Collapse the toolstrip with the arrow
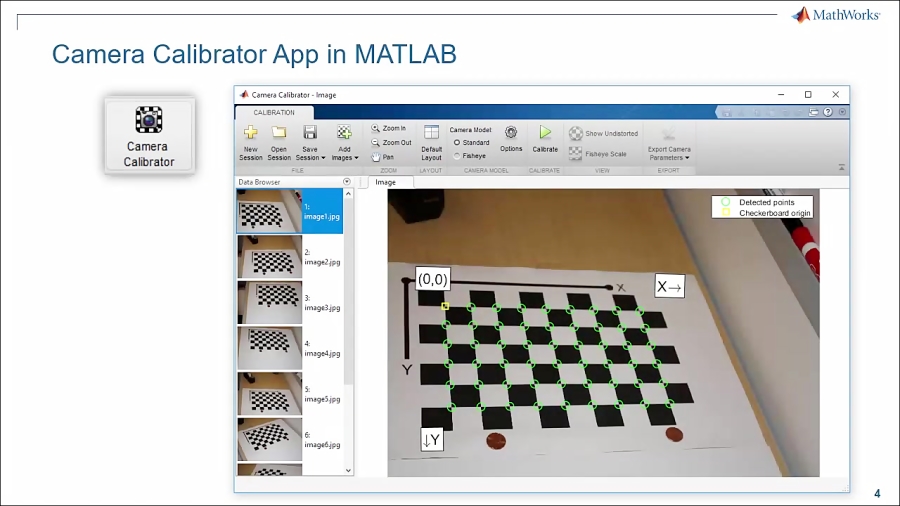This screenshot has width=900, height=506. tap(841, 168)
